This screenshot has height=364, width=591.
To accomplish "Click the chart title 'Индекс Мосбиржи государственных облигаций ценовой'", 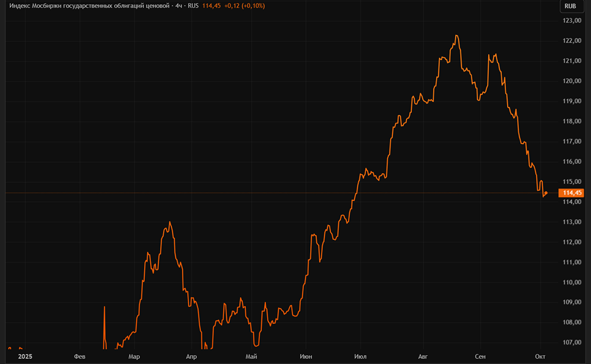I will click(x=89, y=6).
